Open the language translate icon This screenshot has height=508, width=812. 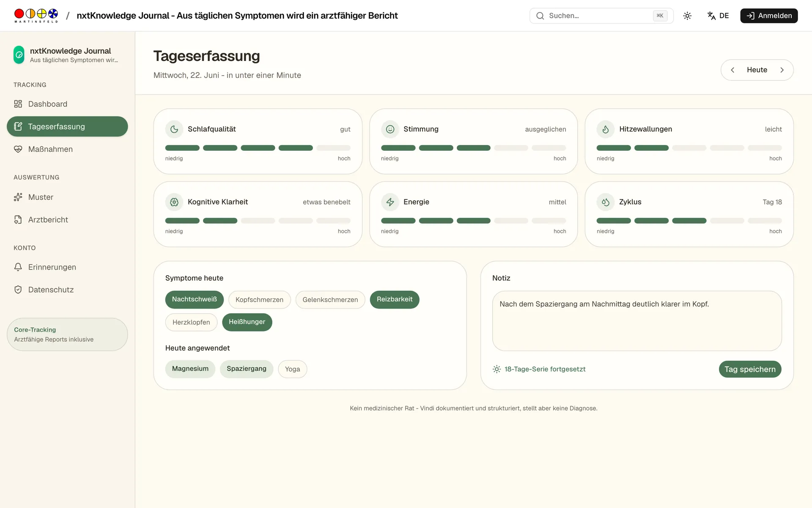(x=711, y=16)
